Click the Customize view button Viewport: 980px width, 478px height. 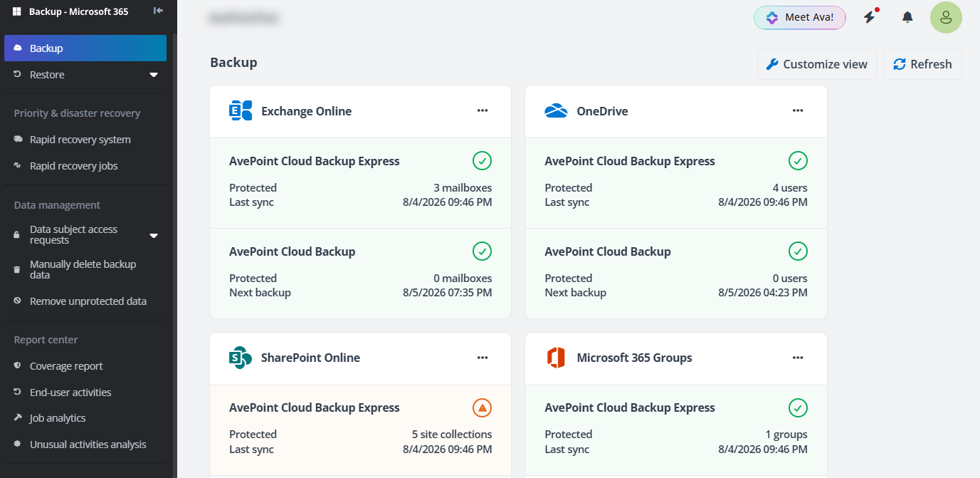click(x=817, y=64)
